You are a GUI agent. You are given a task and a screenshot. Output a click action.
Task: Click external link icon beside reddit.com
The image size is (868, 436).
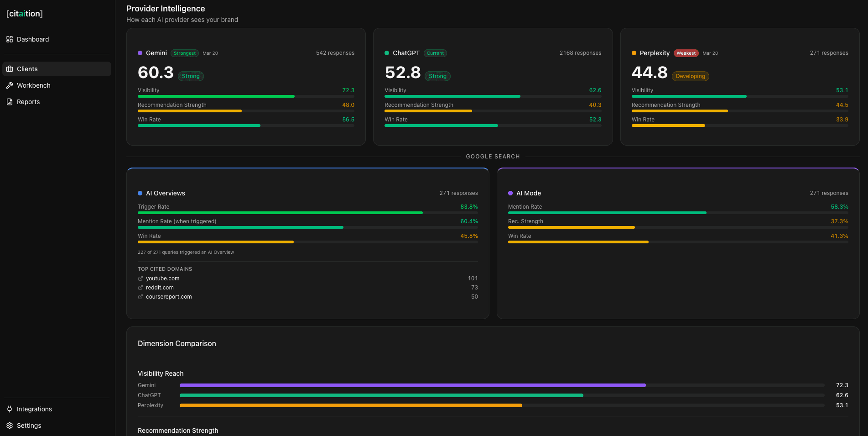point(140,288)
